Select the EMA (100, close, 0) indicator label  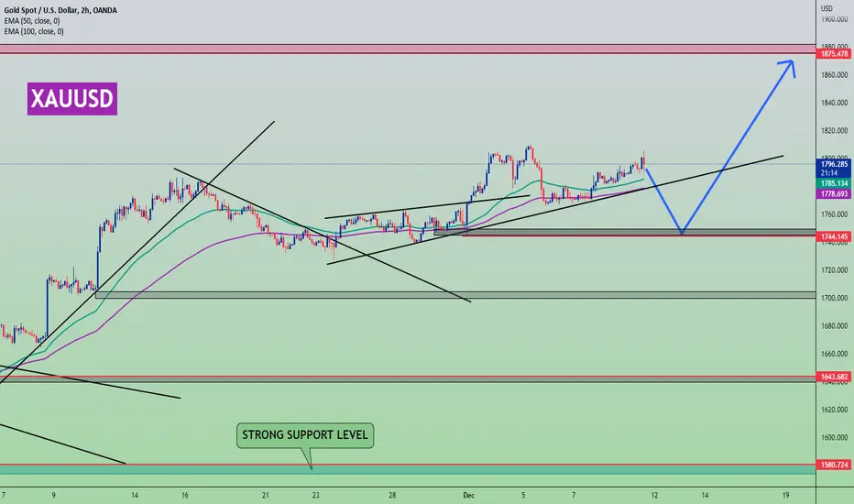[34, 31]
